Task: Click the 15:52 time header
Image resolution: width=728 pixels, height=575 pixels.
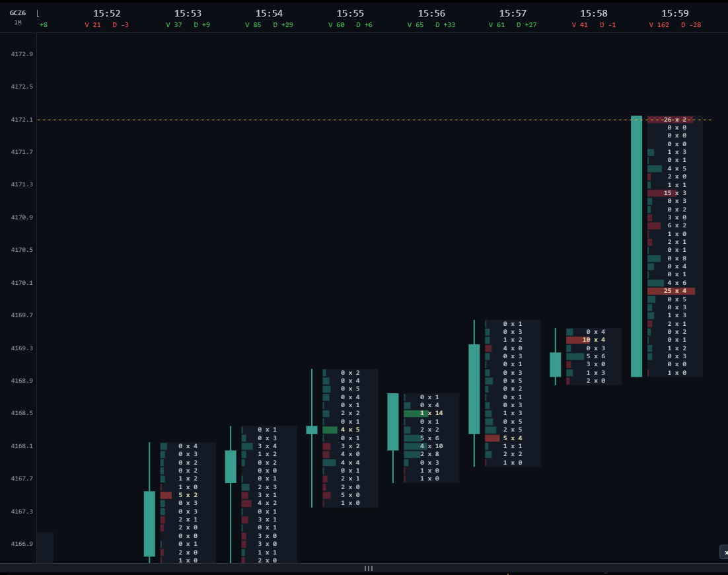Action: pyautogui.click(x=107, y=13)
